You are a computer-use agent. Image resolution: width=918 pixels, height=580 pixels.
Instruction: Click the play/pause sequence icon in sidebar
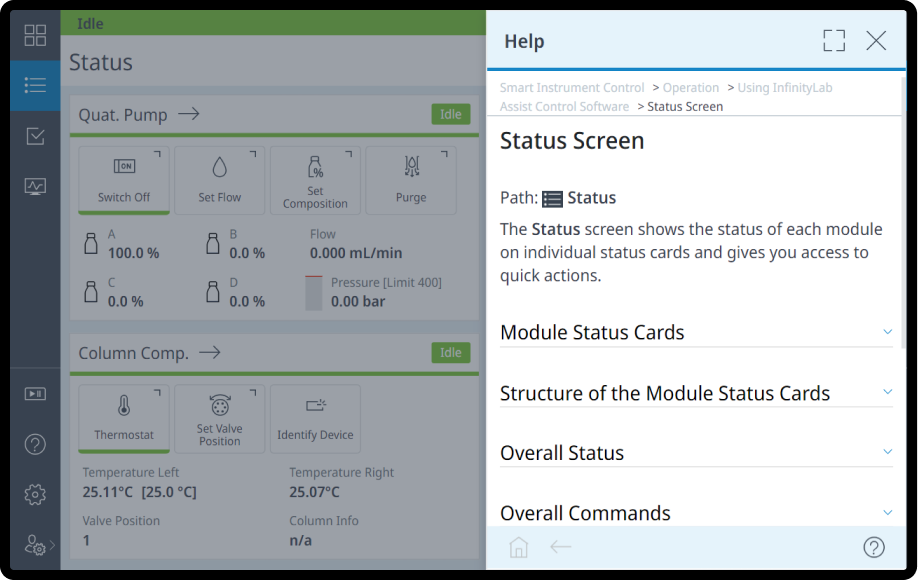(35, 394)
